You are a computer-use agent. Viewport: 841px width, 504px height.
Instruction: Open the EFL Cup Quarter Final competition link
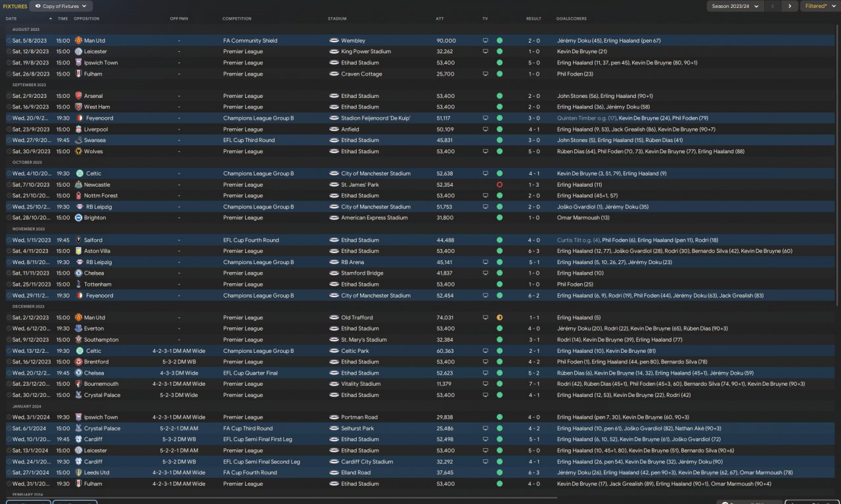click(x=250, y=373)
